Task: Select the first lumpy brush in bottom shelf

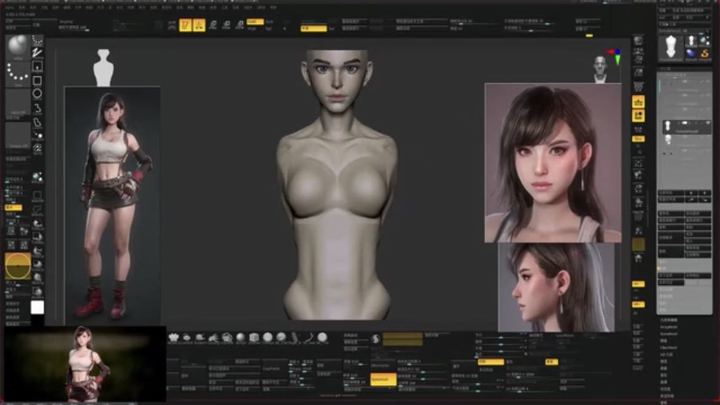Action: pos(173,338)
